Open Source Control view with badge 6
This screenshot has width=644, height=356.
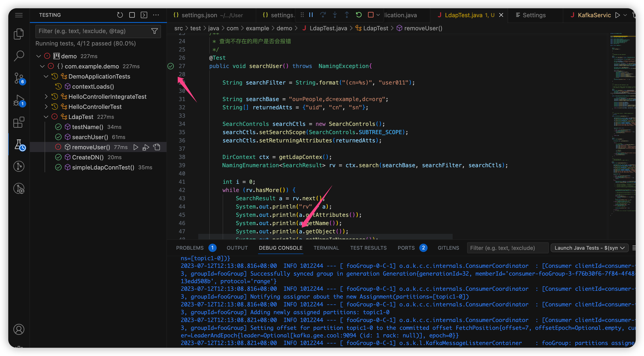click(19, 78)
